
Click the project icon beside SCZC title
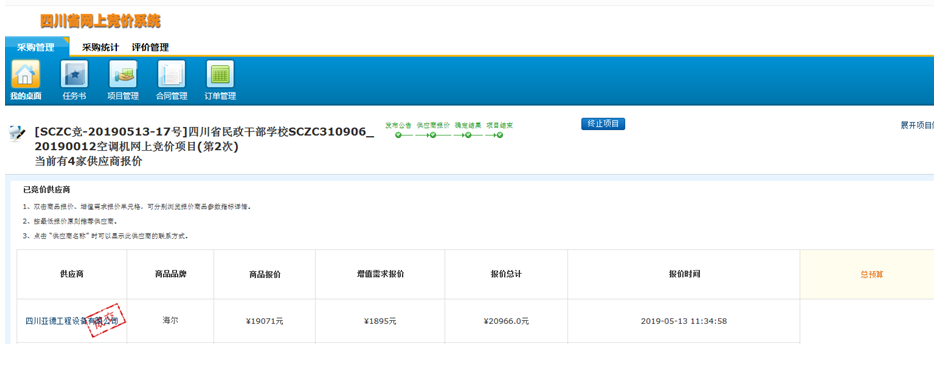pos(18,133)
